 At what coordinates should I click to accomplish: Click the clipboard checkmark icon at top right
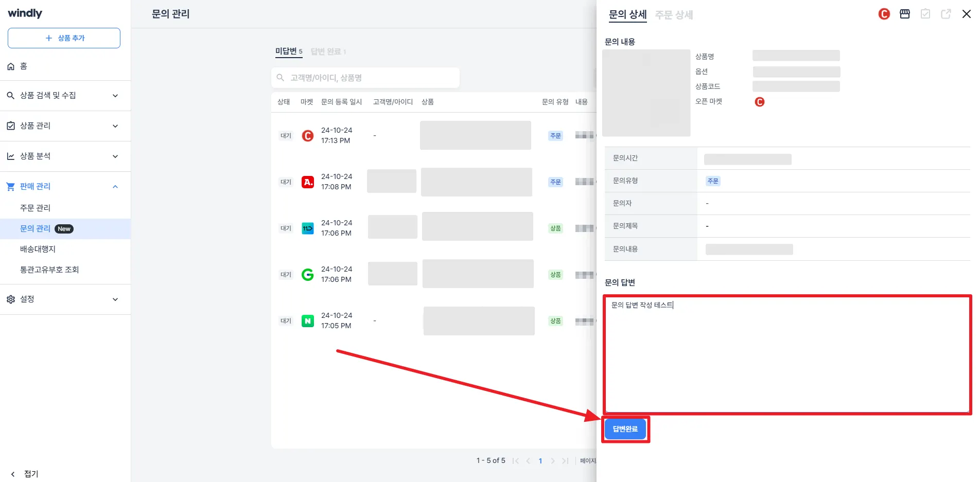coord(925,14)
